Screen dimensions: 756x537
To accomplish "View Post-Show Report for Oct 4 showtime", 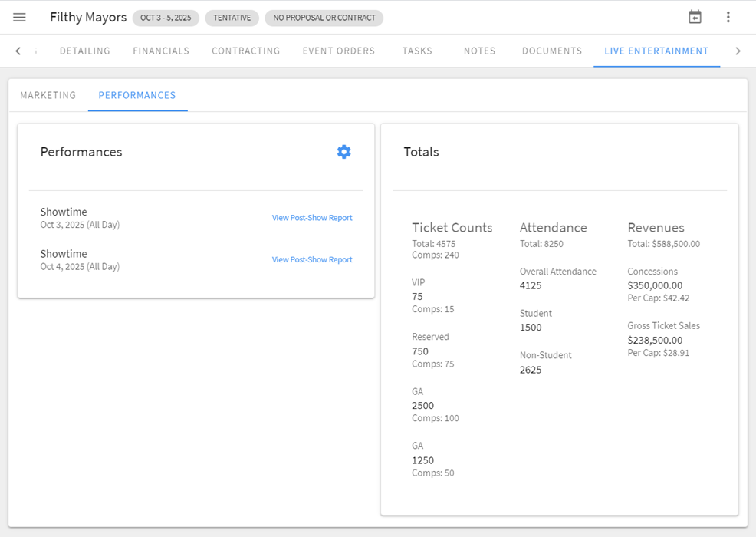I will (x=312, y=260).
